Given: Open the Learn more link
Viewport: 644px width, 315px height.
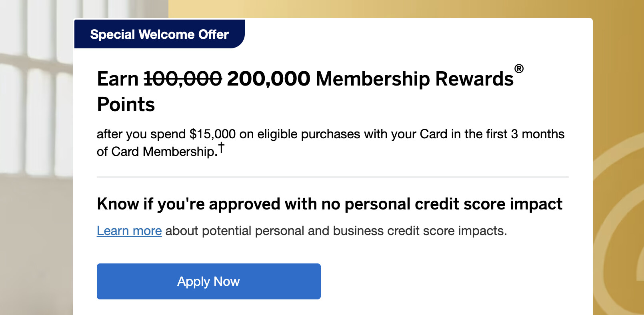Looking at the screenshot, I should 129,231.
